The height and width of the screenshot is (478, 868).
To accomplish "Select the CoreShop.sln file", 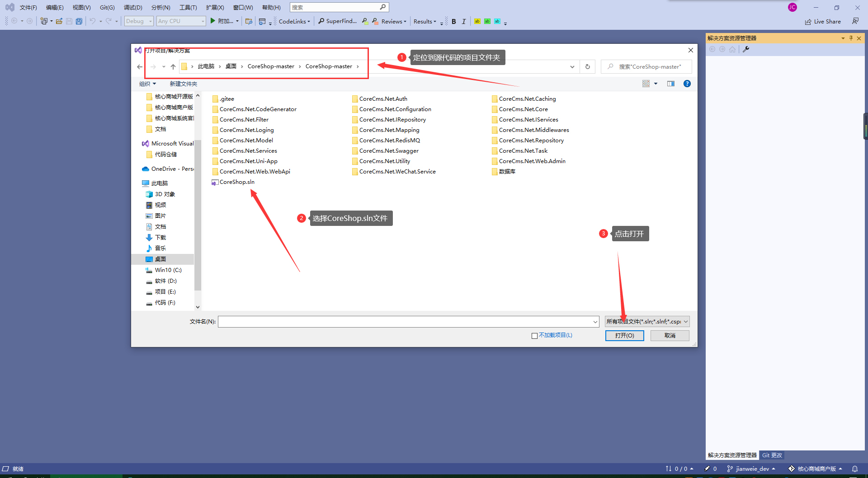I will click(236, 182).
